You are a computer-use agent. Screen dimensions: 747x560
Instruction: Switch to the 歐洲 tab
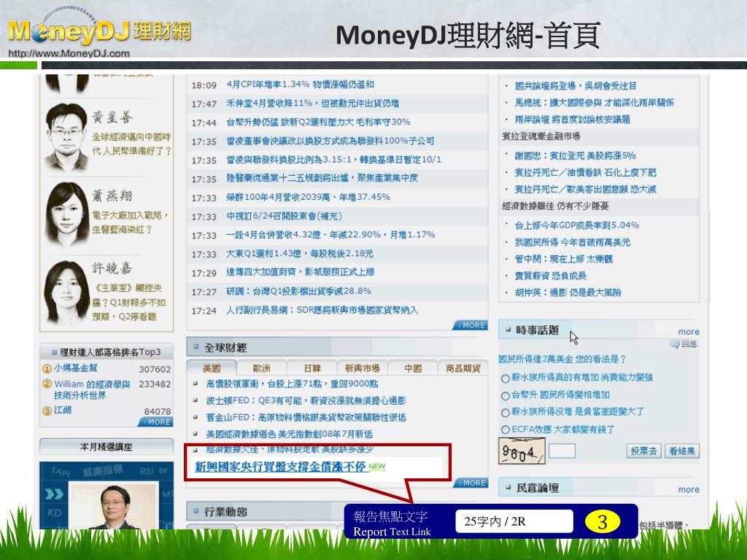pyautogui.click(x=262, y=368)
